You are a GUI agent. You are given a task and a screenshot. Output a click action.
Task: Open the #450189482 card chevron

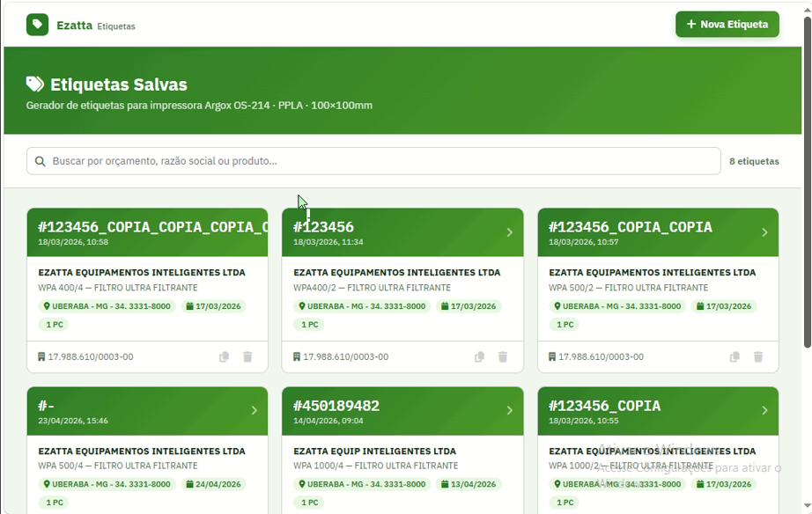[510, 410]
